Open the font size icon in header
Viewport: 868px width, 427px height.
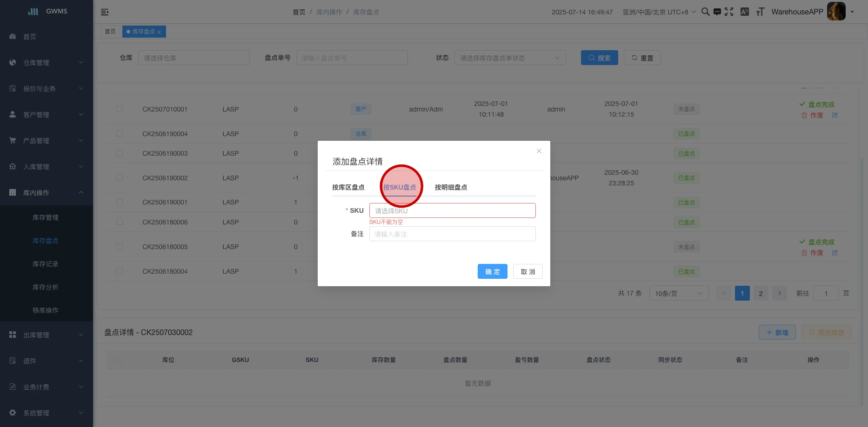pyautogui.click(x=760, y=12)
